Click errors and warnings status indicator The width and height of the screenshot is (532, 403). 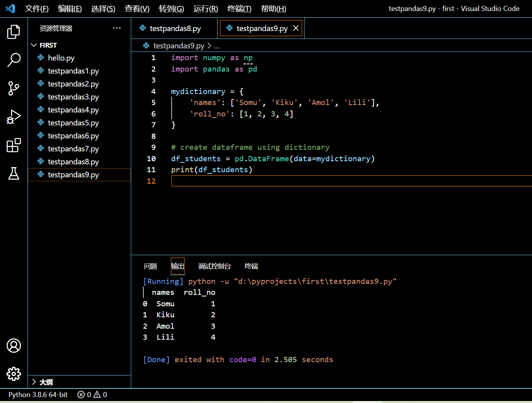[92, 394]
